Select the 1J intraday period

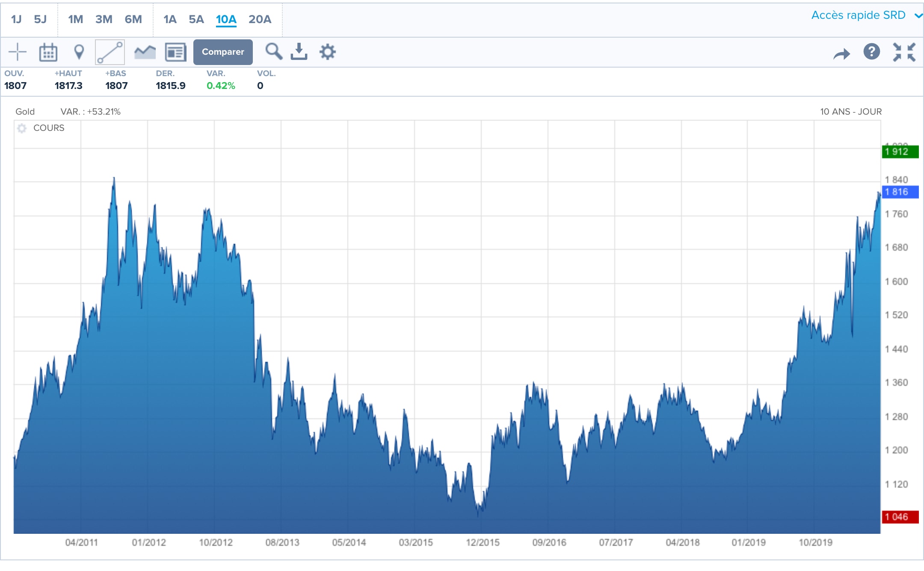click(16, 19)
